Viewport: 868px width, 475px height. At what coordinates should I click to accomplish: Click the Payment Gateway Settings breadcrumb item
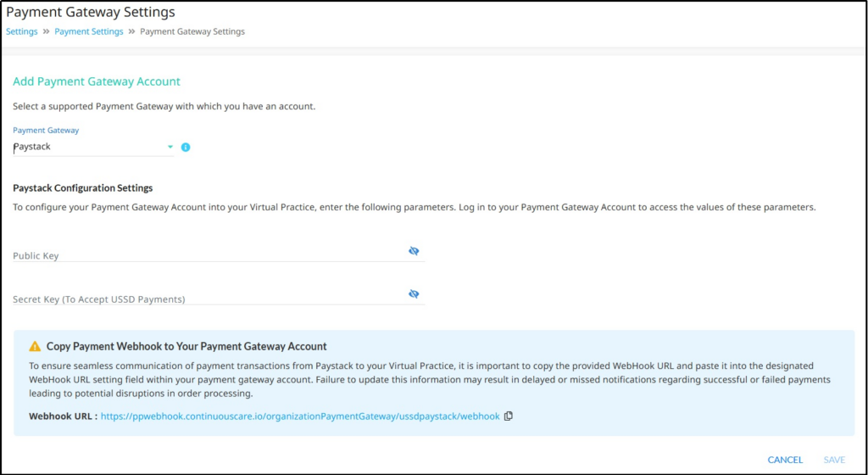tap(192, 31)
